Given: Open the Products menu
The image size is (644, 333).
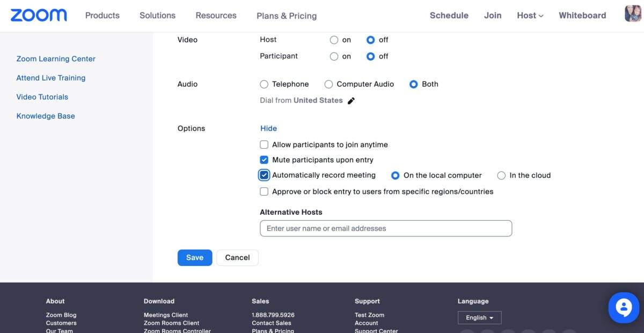Looking at the screenshot, I should point(102,16).
